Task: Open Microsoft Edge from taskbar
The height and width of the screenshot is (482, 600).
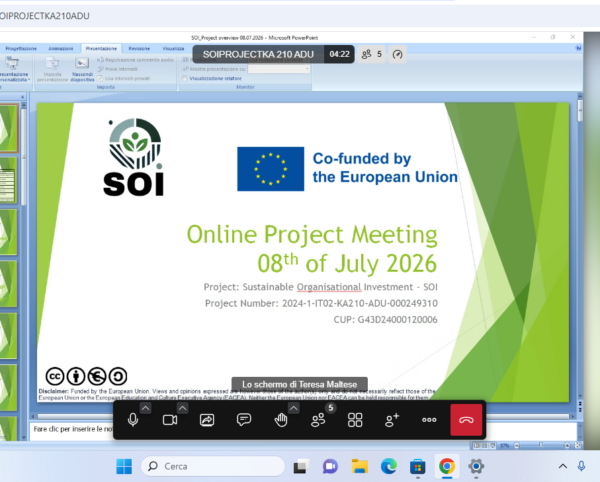Action: pyautogui.click(x=389, y=466)
